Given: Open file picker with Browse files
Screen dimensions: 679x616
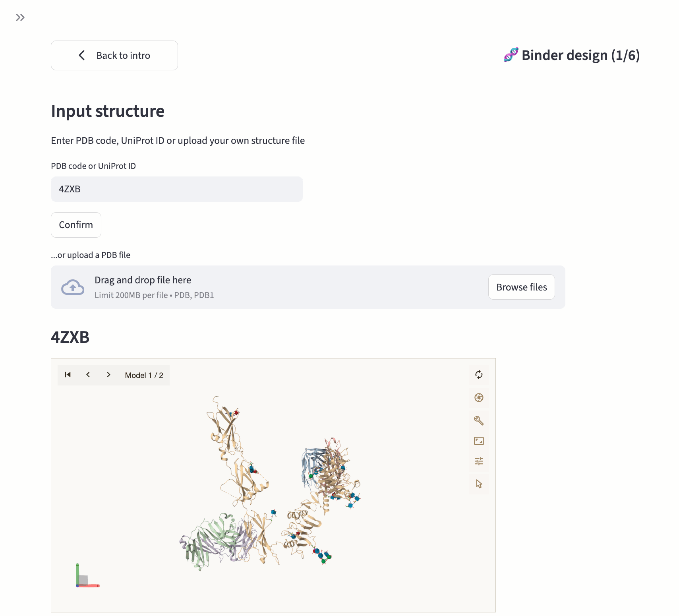Looking at the screenshot, I should (521, 287).
